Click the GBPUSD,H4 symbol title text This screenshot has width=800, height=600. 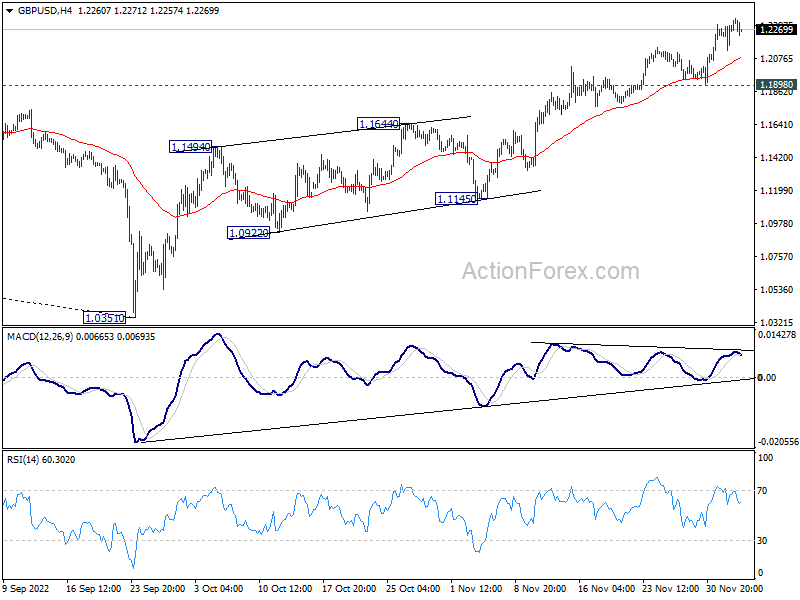pos(45,10)
